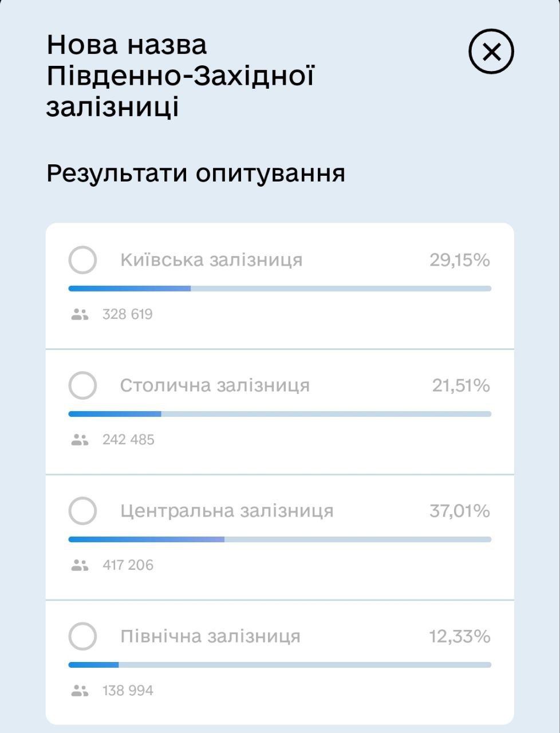The height and width of the screenshot is (733, 560).
Task: Click the Центральна залізниця option label
Action: tap(227, 511)
